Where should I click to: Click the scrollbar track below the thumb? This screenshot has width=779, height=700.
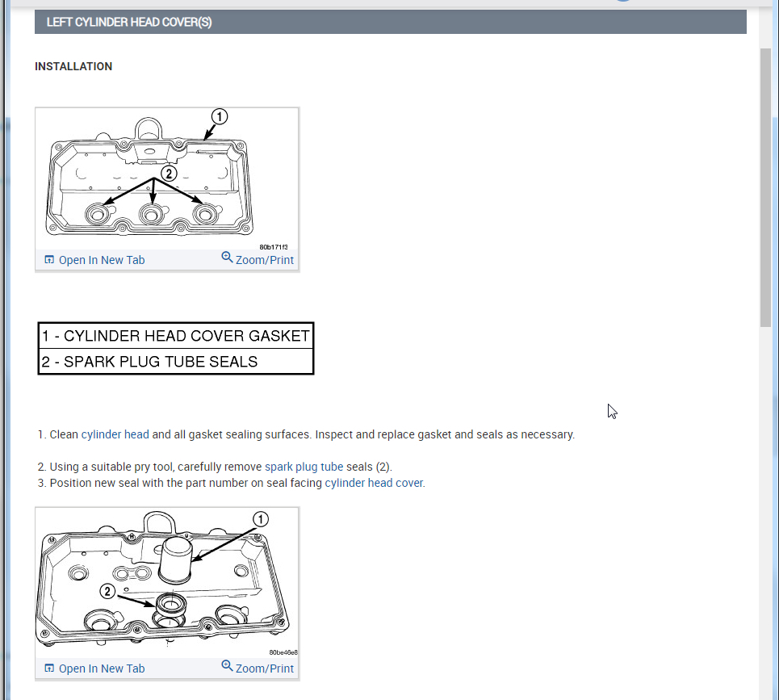[x=765, y=512]
